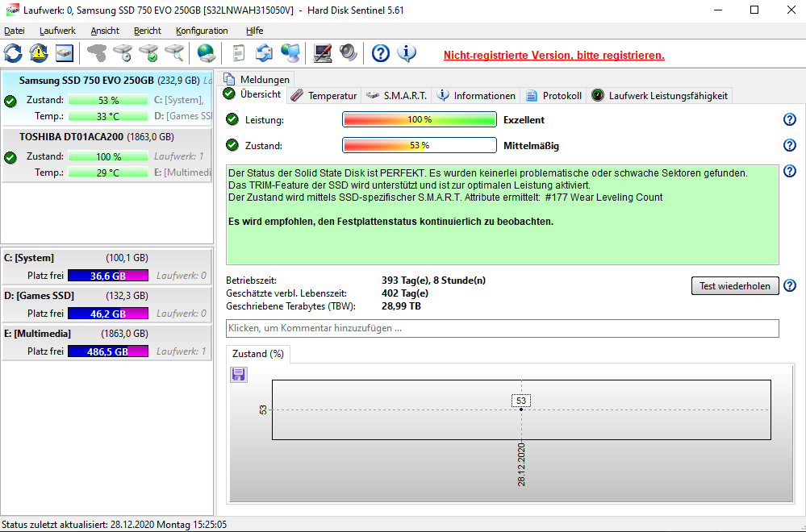Select the Zustand (%) chart tab
Screen dimensions: 806x532
click(258, 354)
